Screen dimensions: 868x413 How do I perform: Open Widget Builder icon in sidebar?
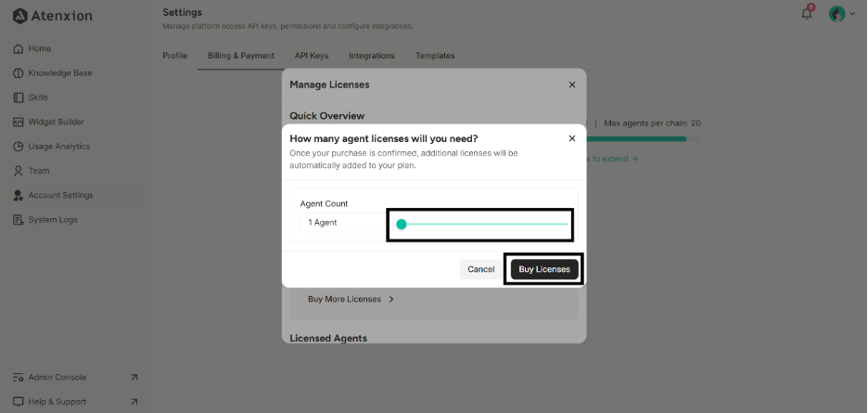point(19,122)
